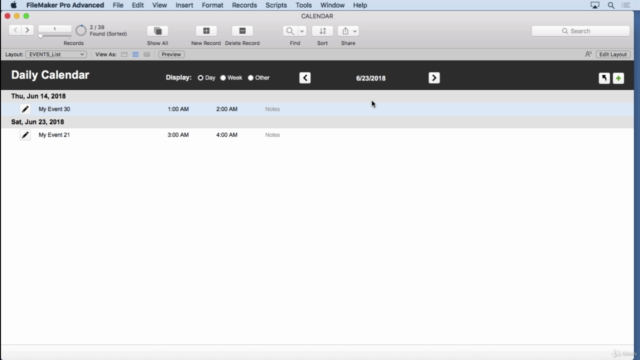Click the Edit Layout button
Image resolution: width=640 pixels, height=360 pixels.
coord(613,54)
